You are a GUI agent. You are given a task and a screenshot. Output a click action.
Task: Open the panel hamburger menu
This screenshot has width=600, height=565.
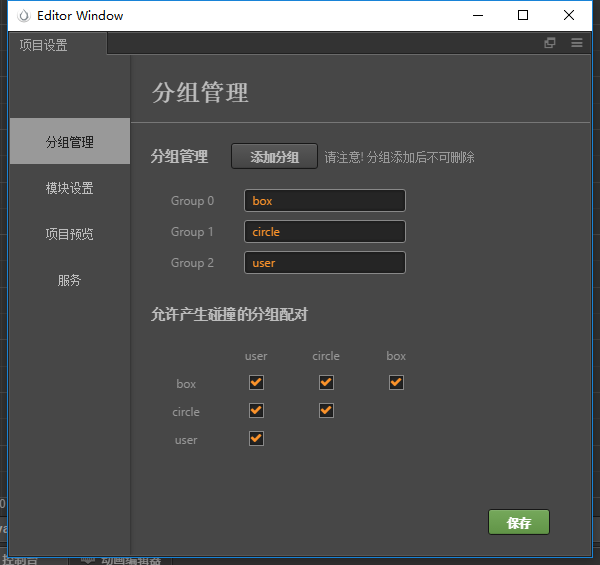point(577,43)
